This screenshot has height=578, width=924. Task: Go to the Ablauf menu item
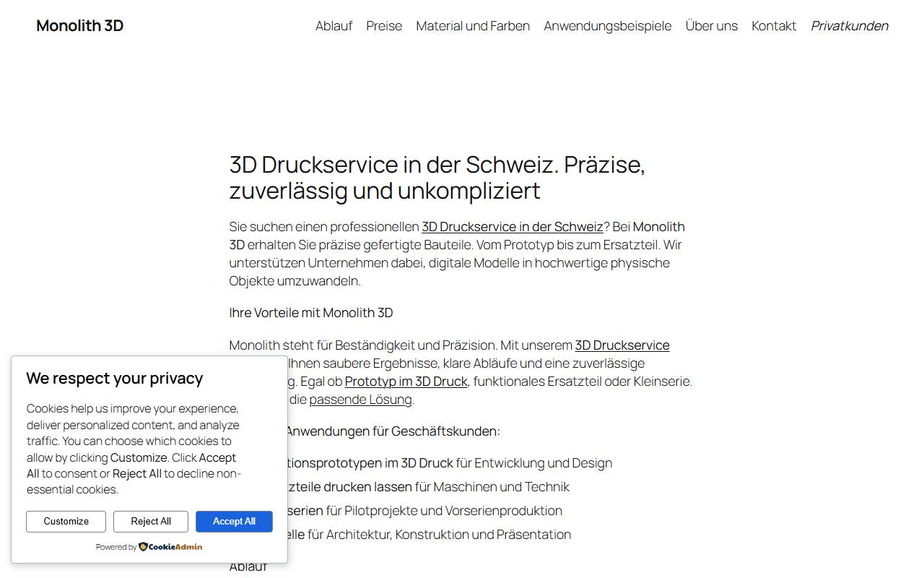(x=334, y=25)
